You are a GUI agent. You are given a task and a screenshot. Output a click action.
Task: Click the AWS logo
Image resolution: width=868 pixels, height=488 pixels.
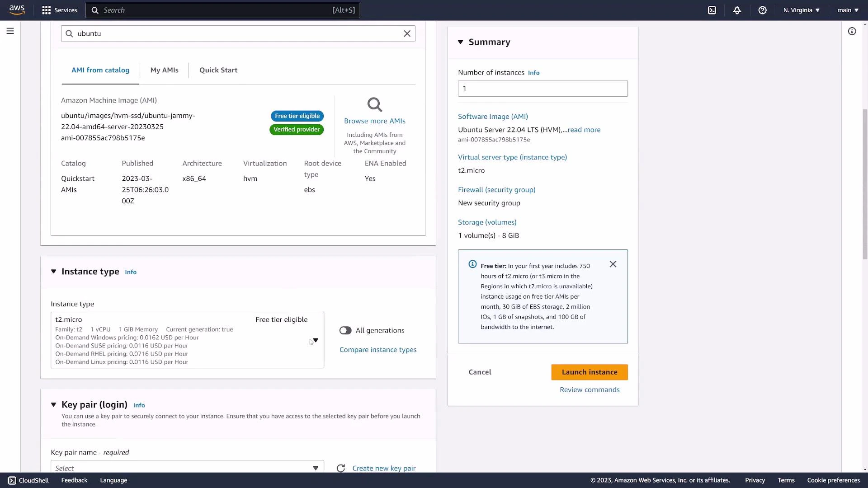click(17, 10)
